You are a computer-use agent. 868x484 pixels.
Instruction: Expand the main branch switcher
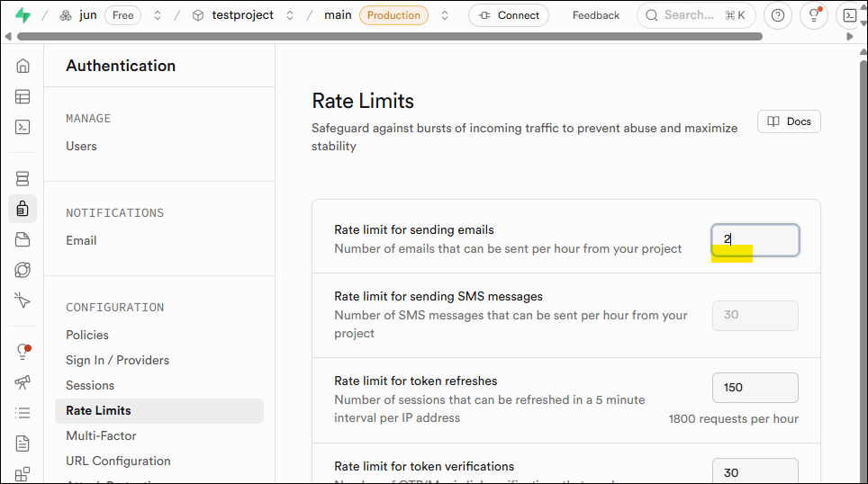tap(445, 15)
